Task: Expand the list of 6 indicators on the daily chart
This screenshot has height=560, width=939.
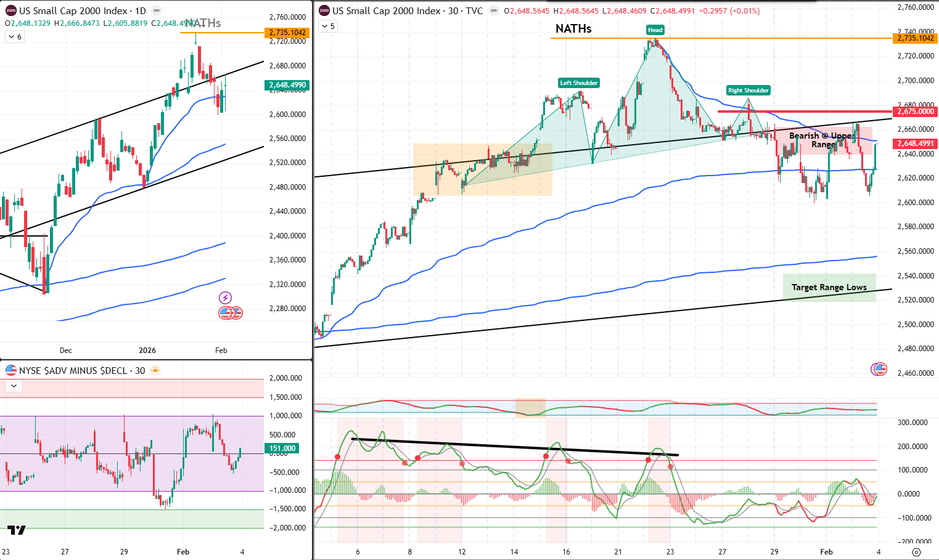Action: 14,36
